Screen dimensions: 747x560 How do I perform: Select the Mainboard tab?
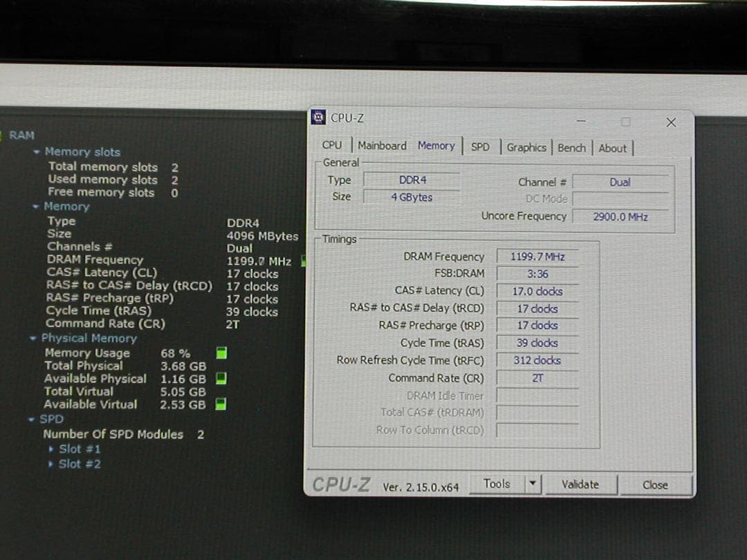(382, 145)
